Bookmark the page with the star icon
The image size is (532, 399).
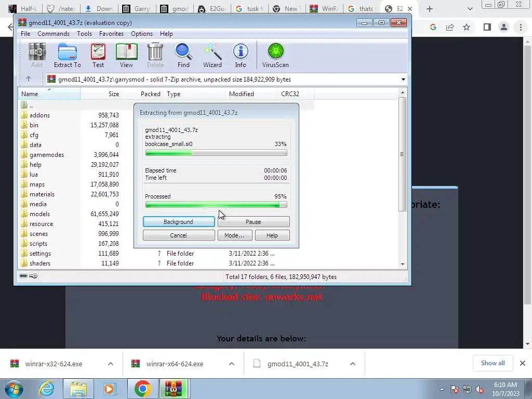pos(467,27)
